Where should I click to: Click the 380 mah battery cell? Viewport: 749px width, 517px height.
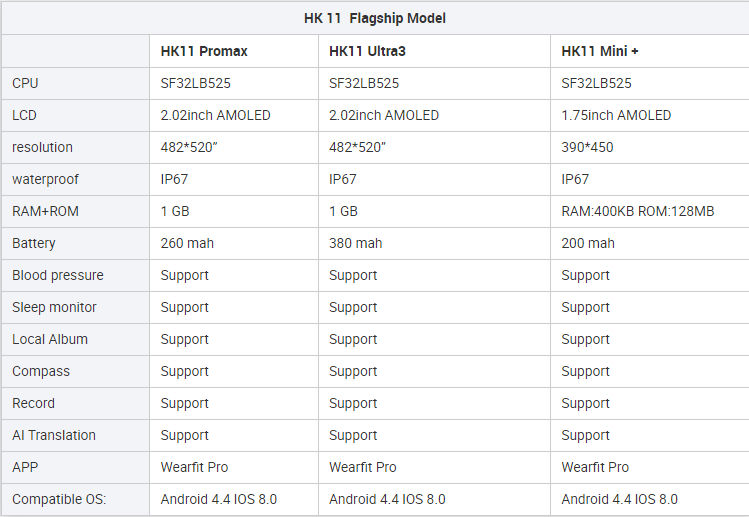tap(355, 243)
